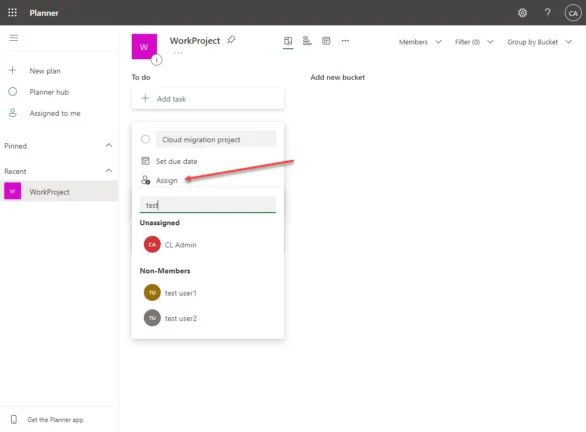The height and width of the screenshot is (432, 586).
Task: Click the New plan plus icon
Action: (x=12, y=70)
